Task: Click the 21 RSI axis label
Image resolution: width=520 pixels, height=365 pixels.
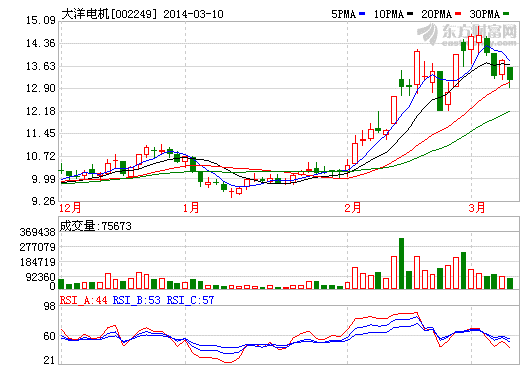Action: click(50, 360)
